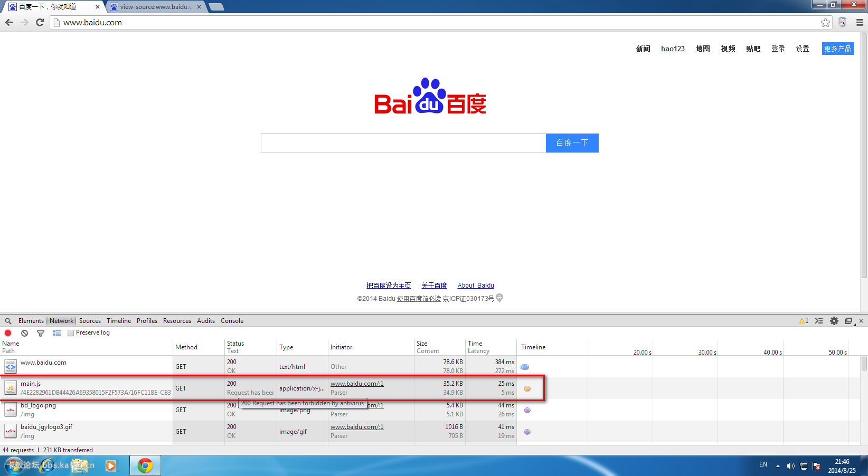Click the 百度一下 search button

coord(572,143)
